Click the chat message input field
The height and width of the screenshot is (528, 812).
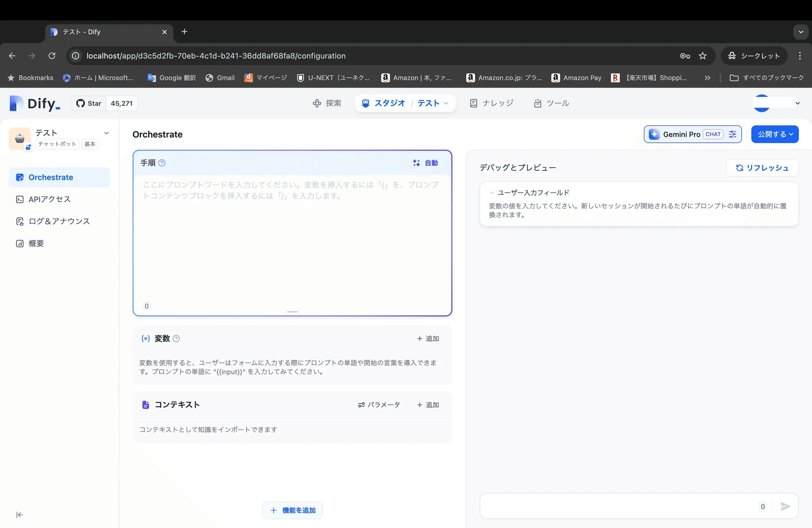pyautogui.click(x=617, y=506)
